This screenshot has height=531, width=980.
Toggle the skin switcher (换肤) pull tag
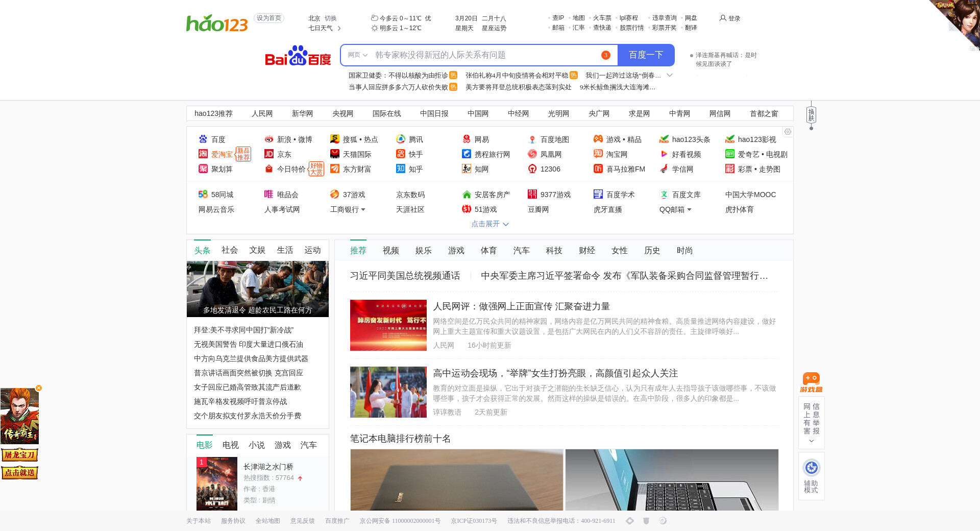tap(811, 115)
